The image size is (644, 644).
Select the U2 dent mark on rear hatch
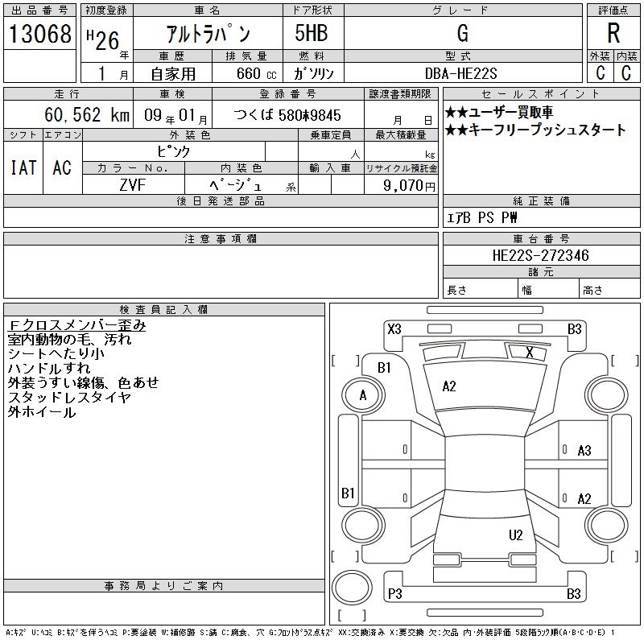click(516, 535)
